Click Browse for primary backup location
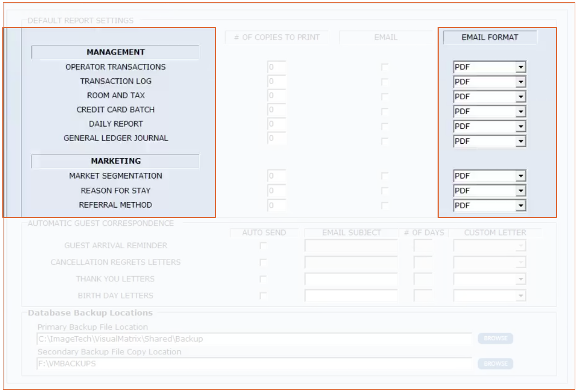Image resolution: width=577 pixels, height=392 pixels. (x=495, y=338)
